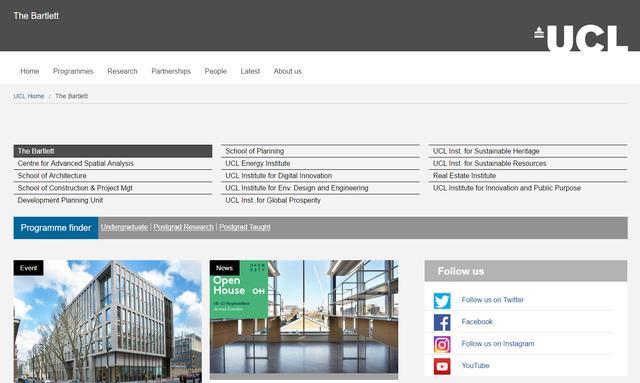
Task: Open the Research menu
Action: pos(122,71)
